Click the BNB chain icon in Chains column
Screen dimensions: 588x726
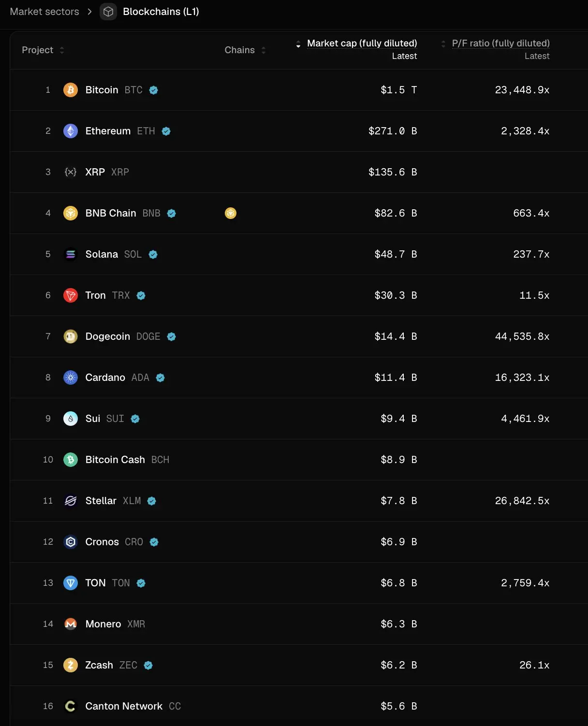pos(231,213)
